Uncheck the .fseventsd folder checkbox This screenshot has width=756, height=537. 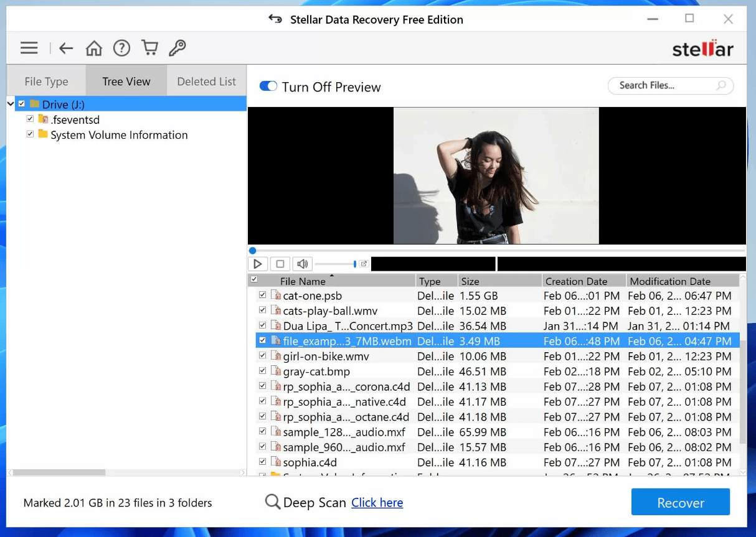[30, 118]
